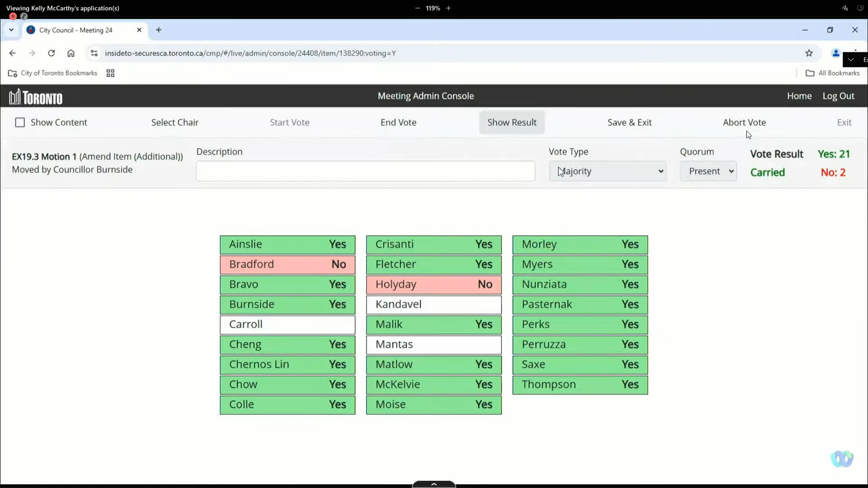Image resolution: width=868 pixels, height=488 pixels.
Task: Go to the browser home page
Action: (x=71, y=53)
